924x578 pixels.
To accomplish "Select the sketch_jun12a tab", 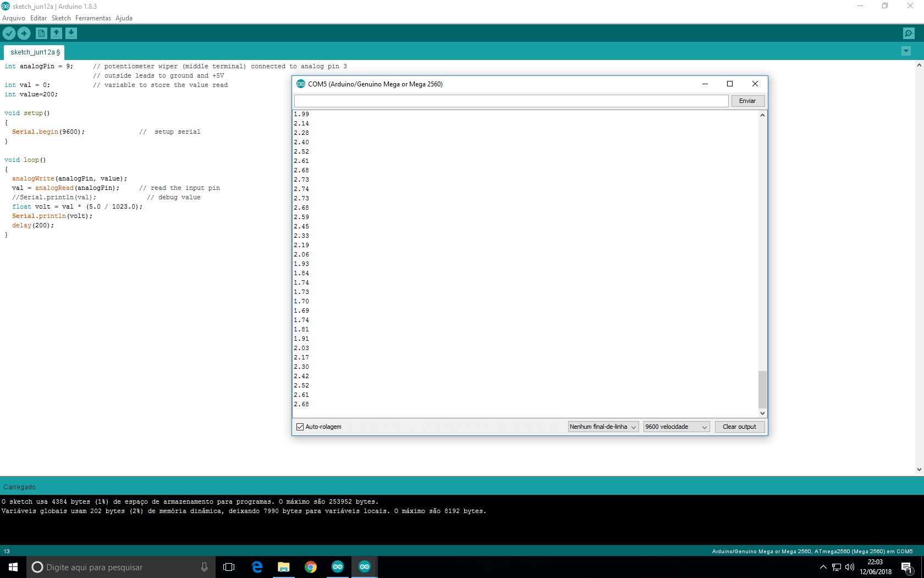I will 35,52.
